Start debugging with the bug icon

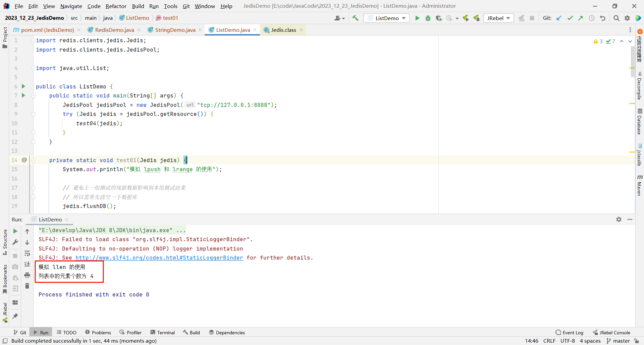428,18
